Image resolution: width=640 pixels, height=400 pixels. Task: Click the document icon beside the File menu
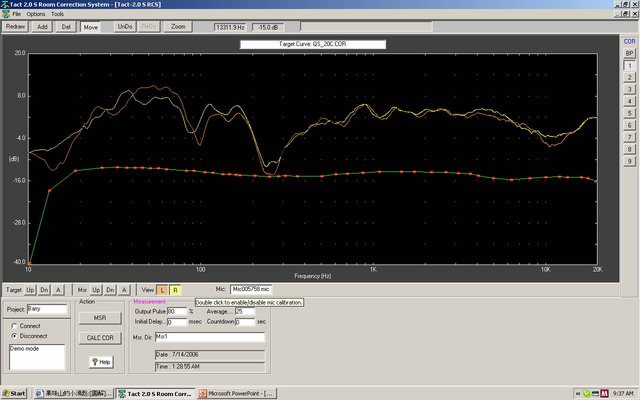[x=5, y=14]
